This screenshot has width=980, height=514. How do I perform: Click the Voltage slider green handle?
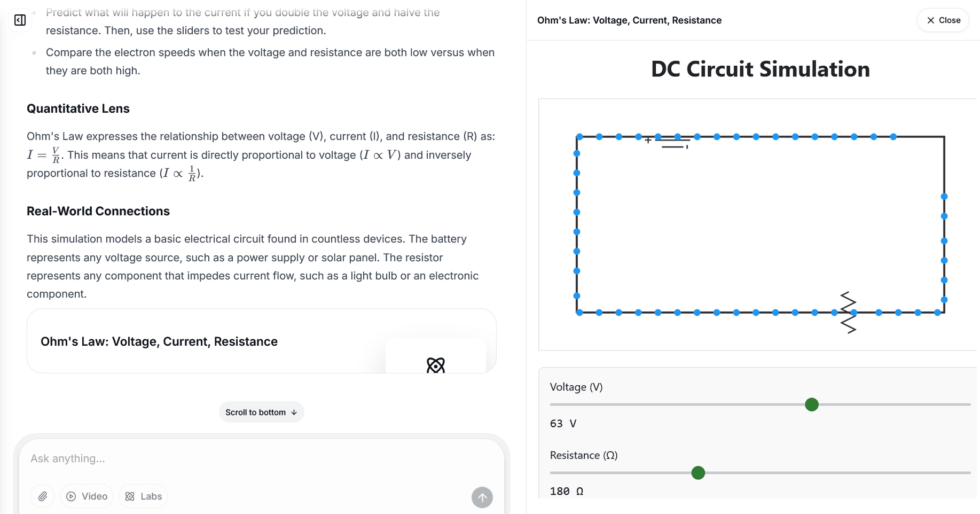pyautogui.click(x=812, y=404)
